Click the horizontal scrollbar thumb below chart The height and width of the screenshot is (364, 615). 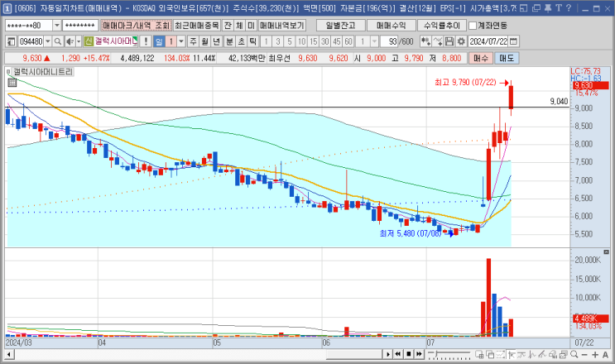tap(353, 355)
